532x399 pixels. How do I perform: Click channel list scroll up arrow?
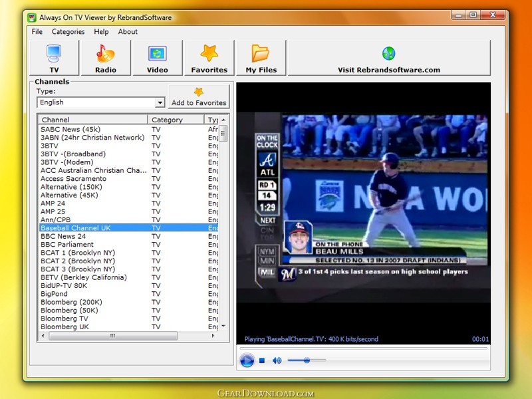223,120
